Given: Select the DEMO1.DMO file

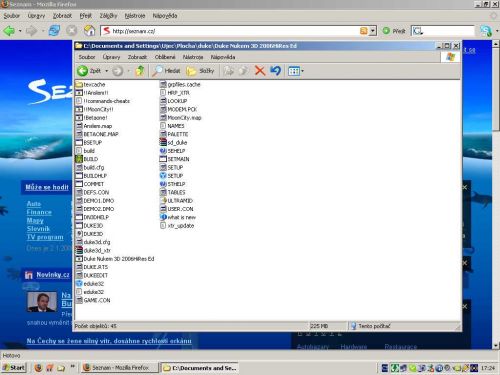Looking at the screenshot, I should point(95,201).
